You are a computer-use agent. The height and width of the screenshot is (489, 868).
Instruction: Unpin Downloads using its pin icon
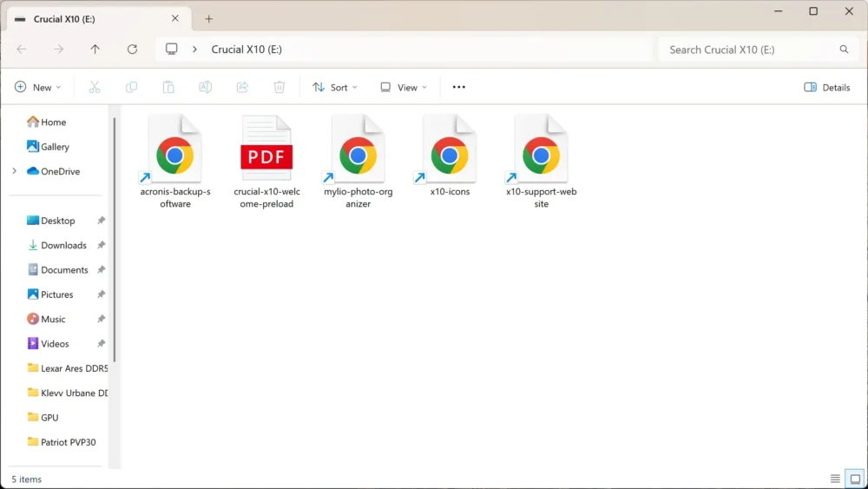click(x=102, y=245)
